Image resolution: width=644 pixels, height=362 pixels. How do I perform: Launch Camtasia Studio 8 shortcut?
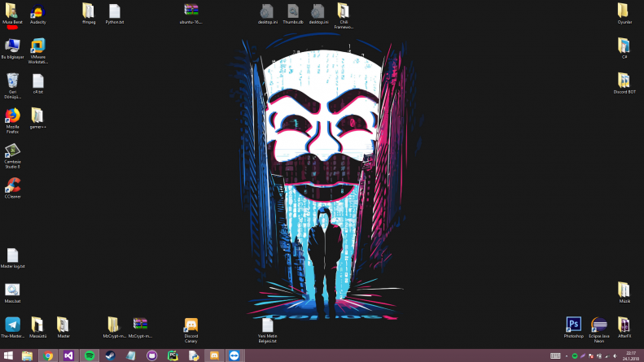(x=12, y=155)
